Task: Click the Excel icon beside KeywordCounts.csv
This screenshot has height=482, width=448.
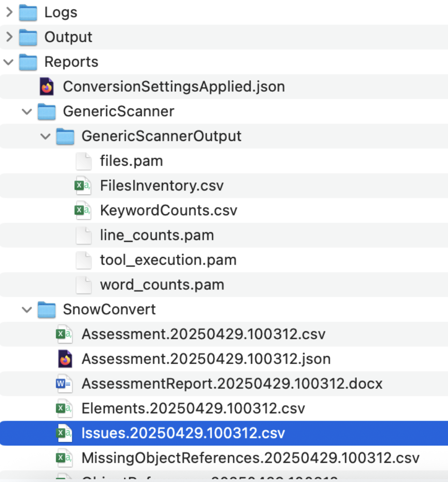Action: click(83, 211)
